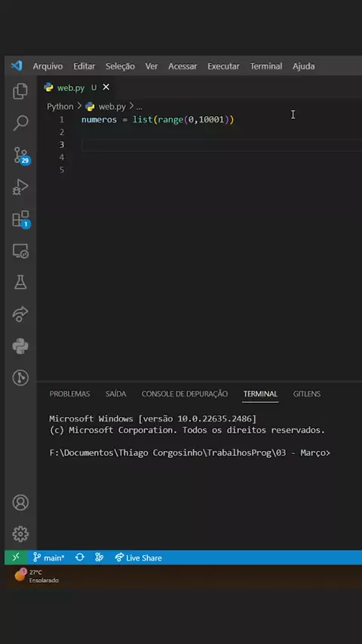Open Source Control with 29 changes
This screenshot has width=362, height=644.
click(21, 155)
